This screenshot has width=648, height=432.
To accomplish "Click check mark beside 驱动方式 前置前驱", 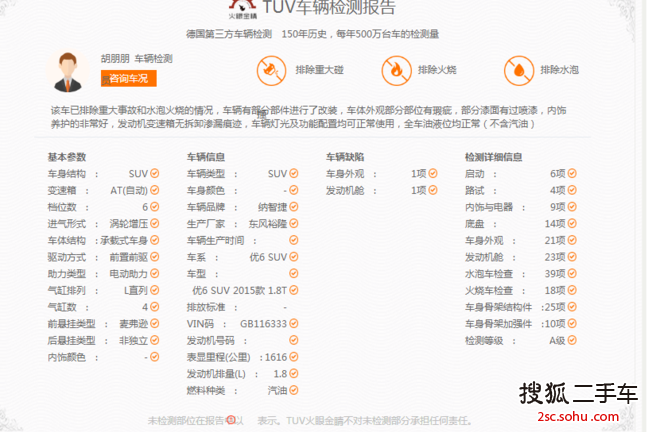I will [155, 257].
